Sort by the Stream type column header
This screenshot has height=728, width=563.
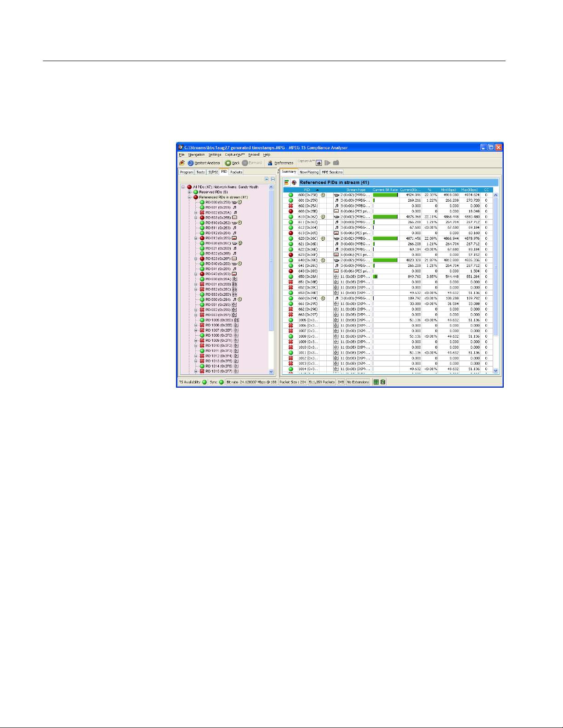point(356,190)
